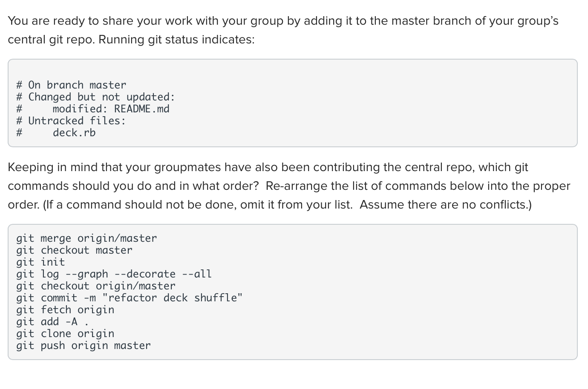Click the "Running git status indicates:" sentence
This screenshot has width=588, height=389.
(176, 40)
